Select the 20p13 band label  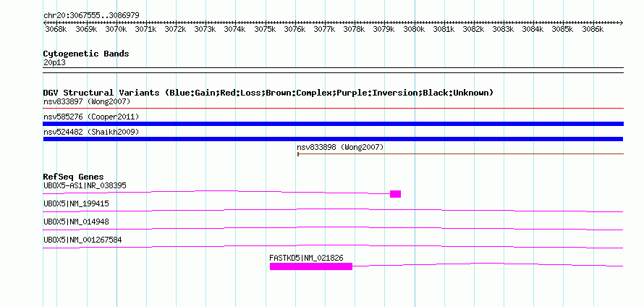point(54,62)
